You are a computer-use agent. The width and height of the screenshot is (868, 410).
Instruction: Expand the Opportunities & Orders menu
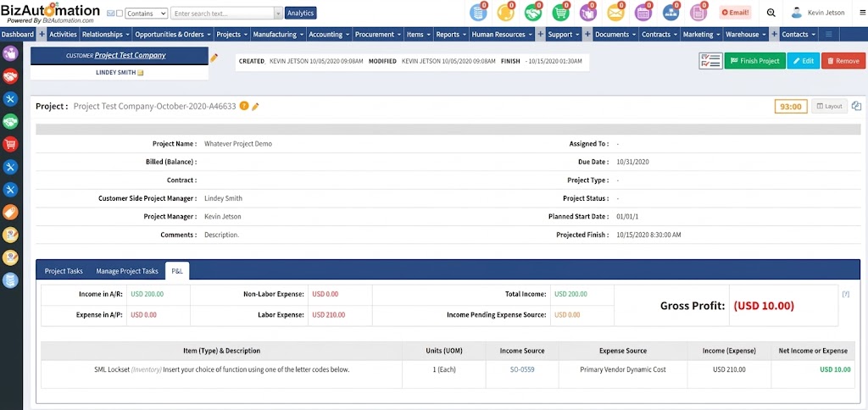coord(173,34)
